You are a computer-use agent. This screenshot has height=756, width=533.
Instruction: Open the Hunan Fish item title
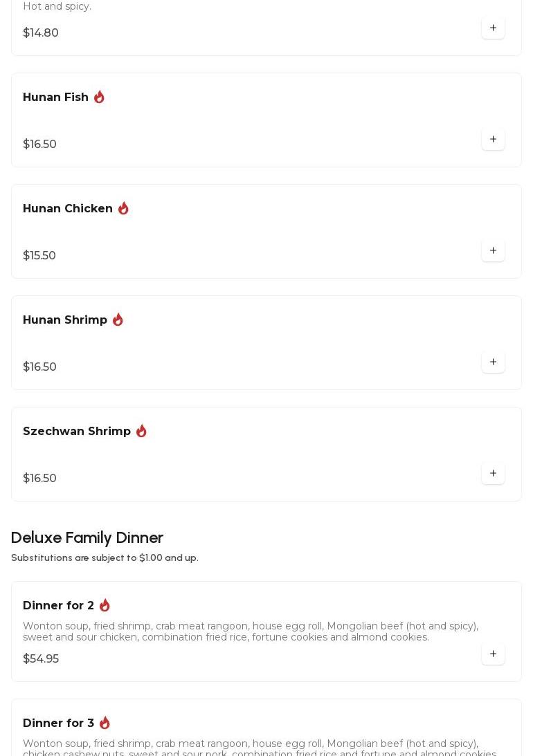click(55, 98)
